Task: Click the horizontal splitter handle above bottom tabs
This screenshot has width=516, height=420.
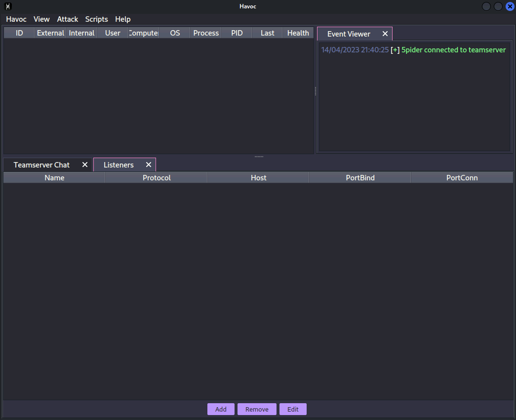Action: tap(259, 157)
